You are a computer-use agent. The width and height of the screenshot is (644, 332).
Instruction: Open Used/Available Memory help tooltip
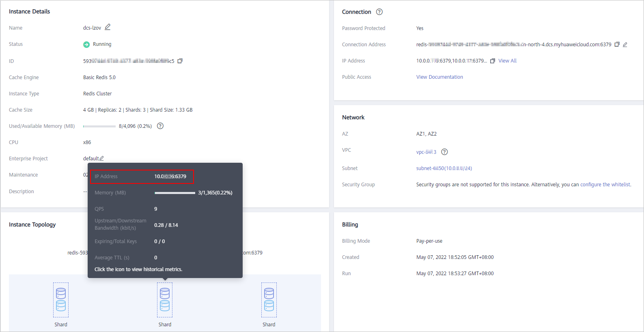tap(160, 126)
